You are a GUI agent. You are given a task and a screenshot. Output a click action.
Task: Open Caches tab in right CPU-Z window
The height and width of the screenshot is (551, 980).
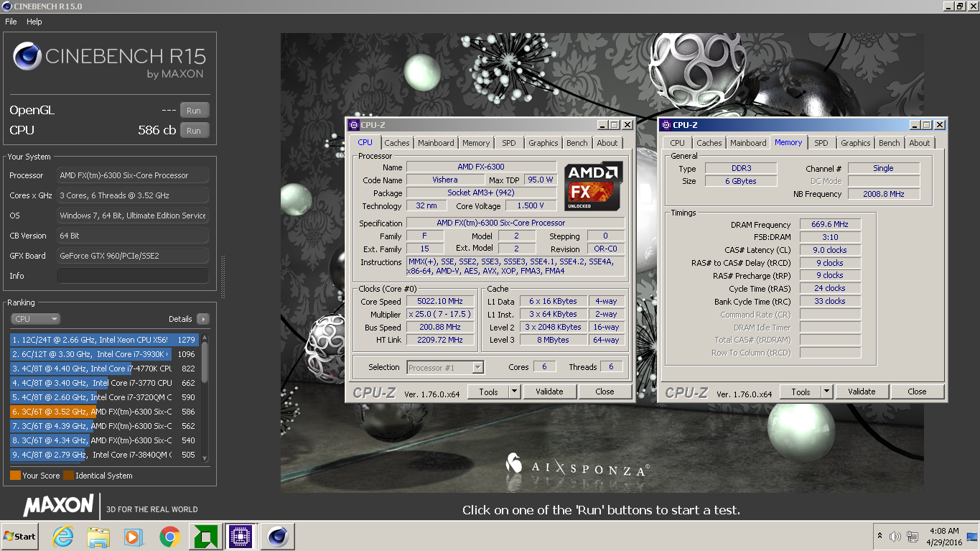point(709,143)
